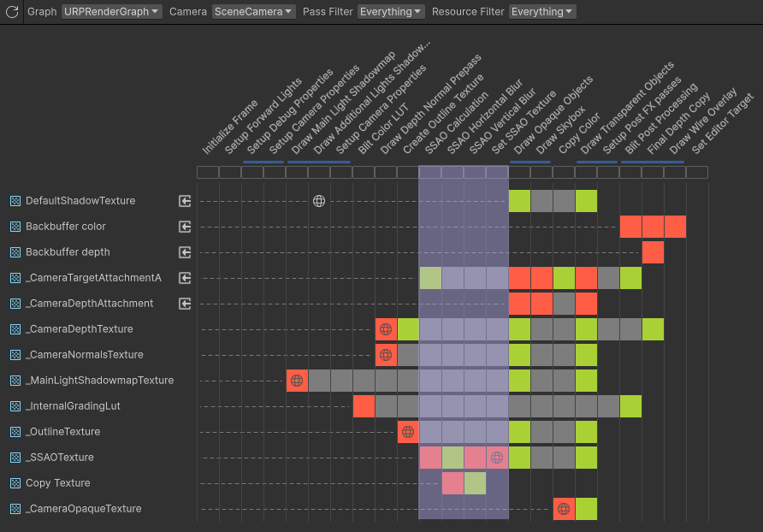The width and height of the screenshot is (763, 532).
Task: Click the globe icon on the _CameraOpaqueTexture cell
Action: pos(564,509)
